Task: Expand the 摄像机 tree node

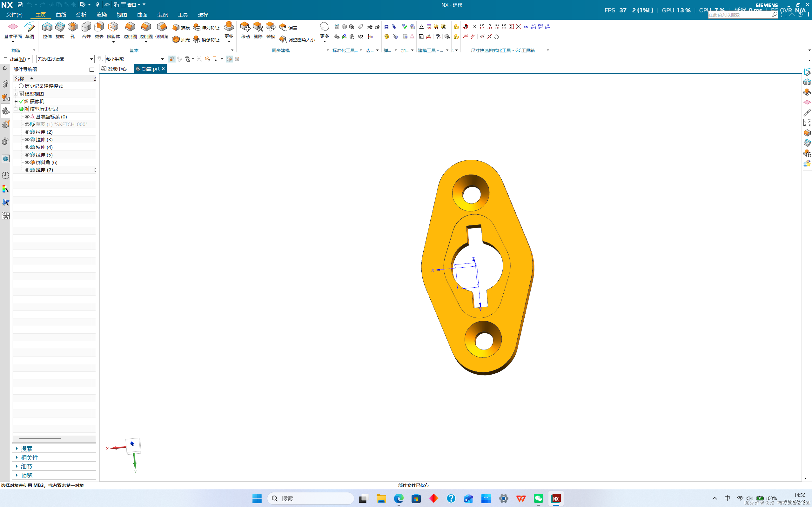Action: pyautogui.click(x=16, y=101)
